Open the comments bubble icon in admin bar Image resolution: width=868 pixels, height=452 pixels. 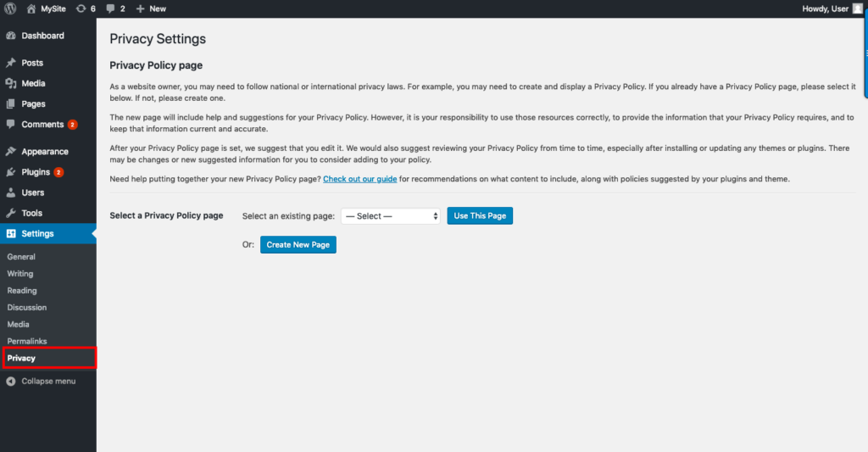coord(111,8)
